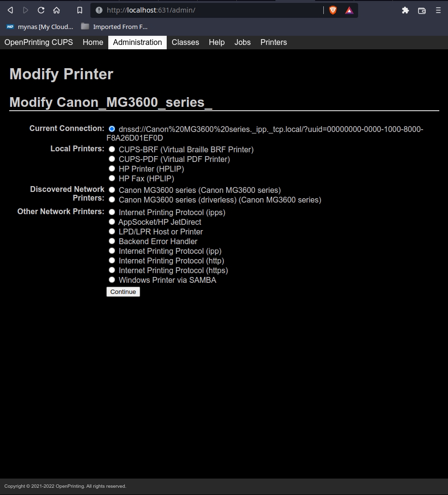448x495 pixels.
Task: Select Internet Printing Protocol (ipps)
Action: tap(112, 212)
